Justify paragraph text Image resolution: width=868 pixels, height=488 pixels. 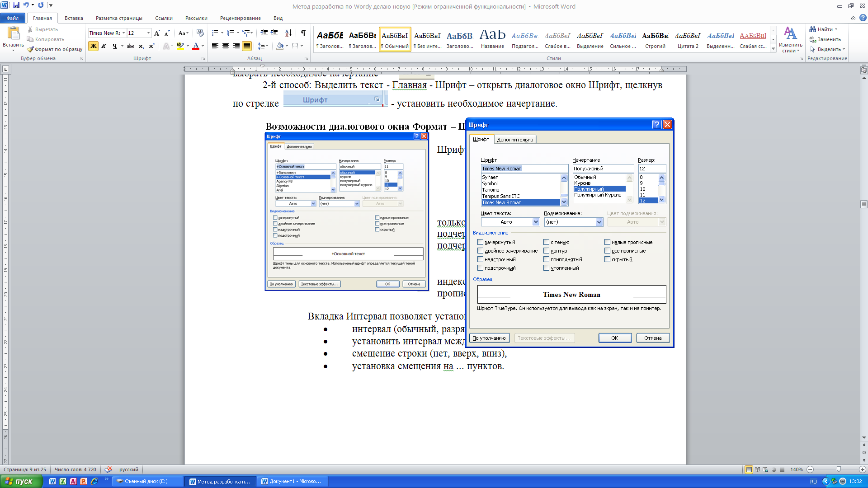tap(247, 46)
